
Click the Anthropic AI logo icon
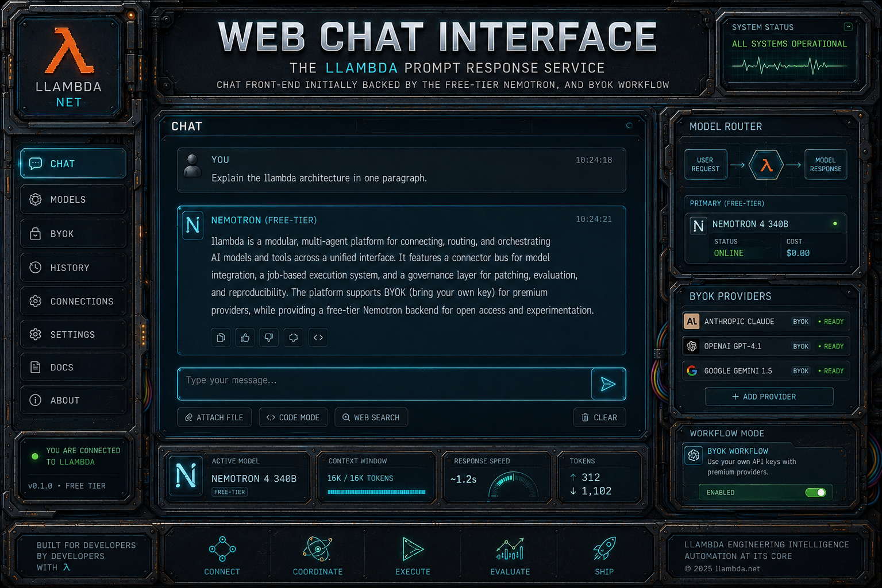pos(692,322)
